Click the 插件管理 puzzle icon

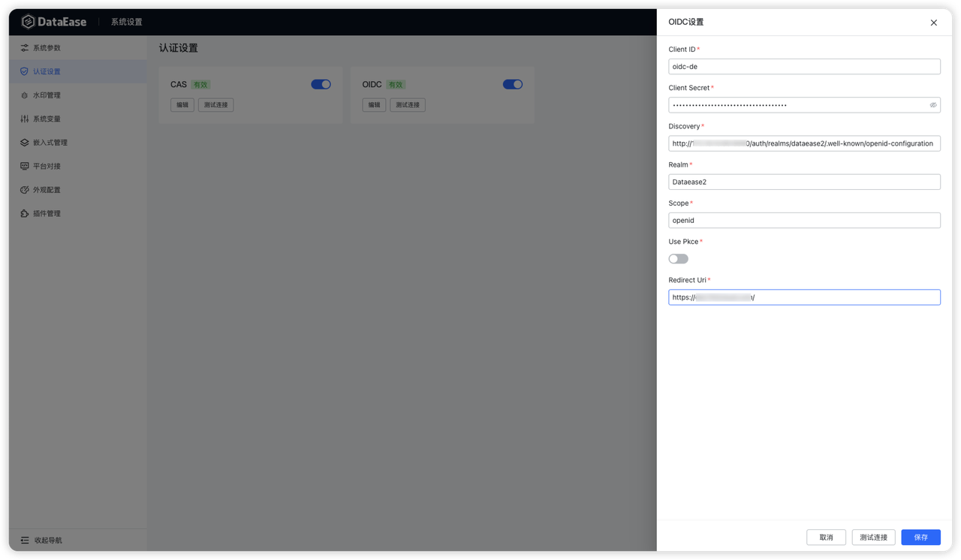click(x=24, y=214)
